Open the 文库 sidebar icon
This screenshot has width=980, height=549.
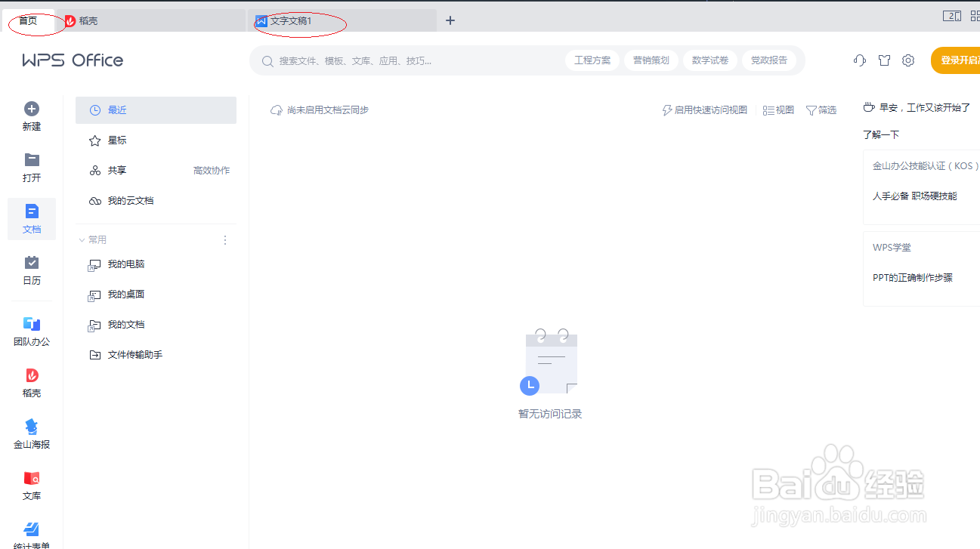(x=32, y=478)
